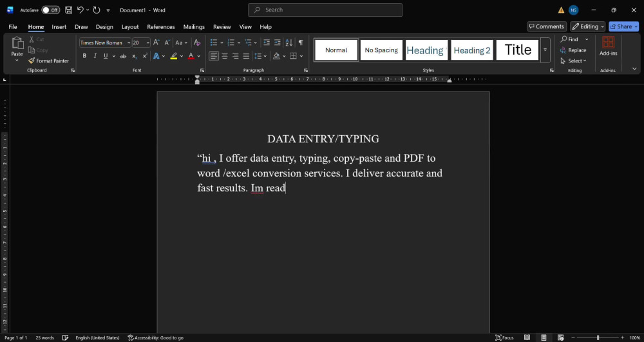Image resolution: width=644 pixels, height=342 pixels.
Task: Clear all formatting icon
Action: (x=197, y=43)
